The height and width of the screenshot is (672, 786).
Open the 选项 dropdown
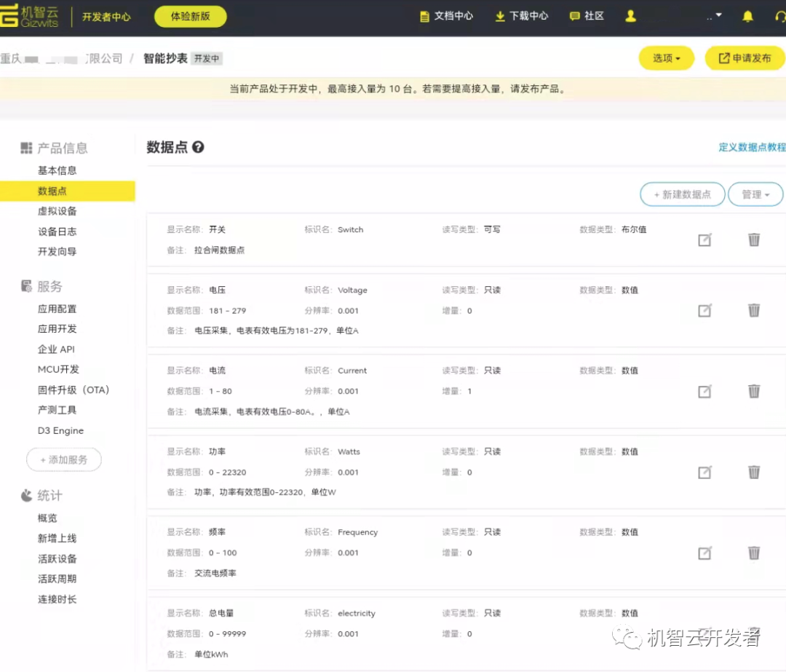(x=666, y=58)
